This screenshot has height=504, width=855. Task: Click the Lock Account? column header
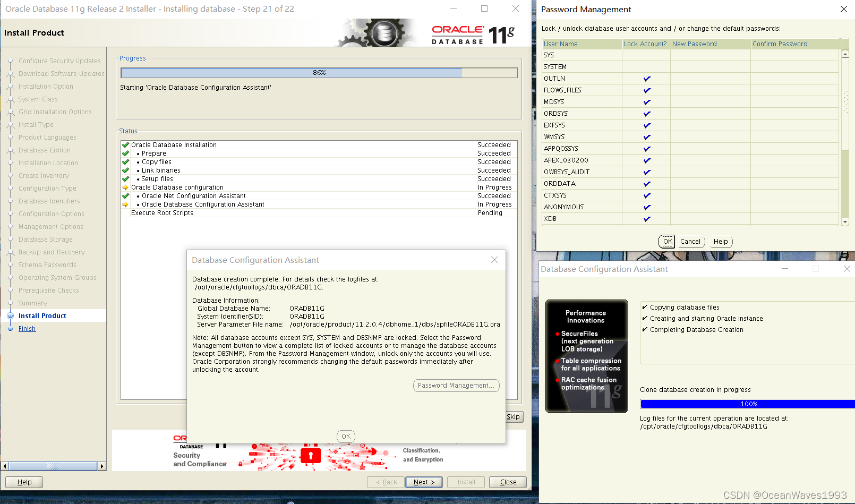point(646,44)
